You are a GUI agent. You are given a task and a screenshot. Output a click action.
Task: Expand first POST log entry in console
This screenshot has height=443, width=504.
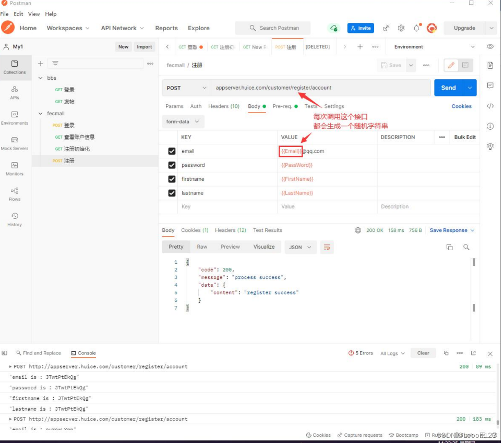10,366
